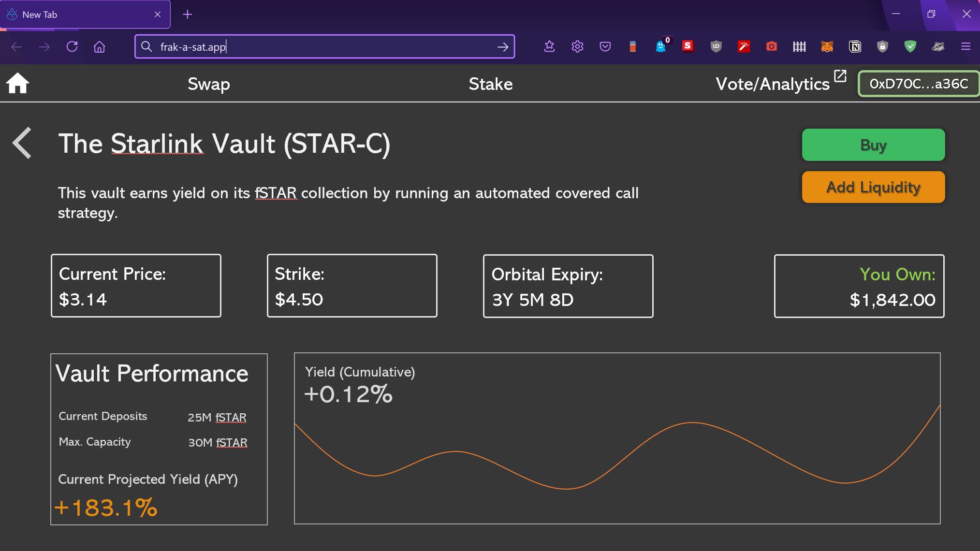The width and height of the screenshot is (980, 551).
Task: Open the browser hamburger menu
Action: point(965,46)
